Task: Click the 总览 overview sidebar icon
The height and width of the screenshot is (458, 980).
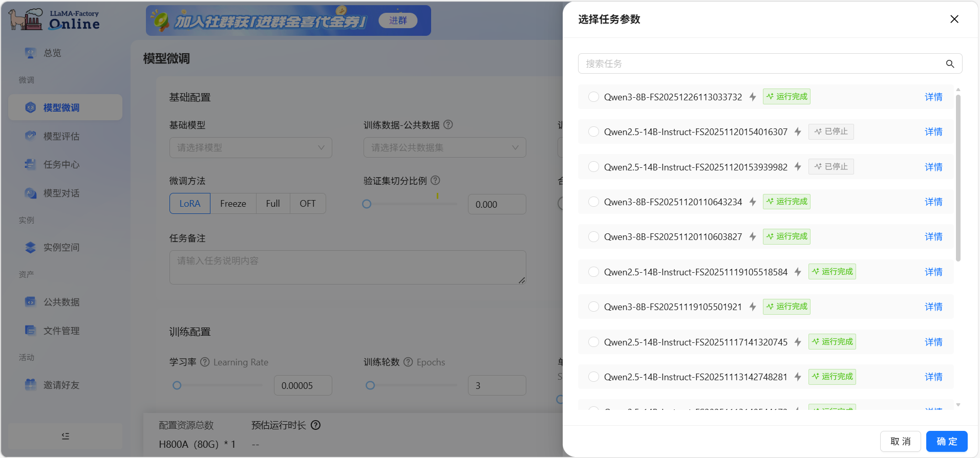Action: click(x=31, y=53)
